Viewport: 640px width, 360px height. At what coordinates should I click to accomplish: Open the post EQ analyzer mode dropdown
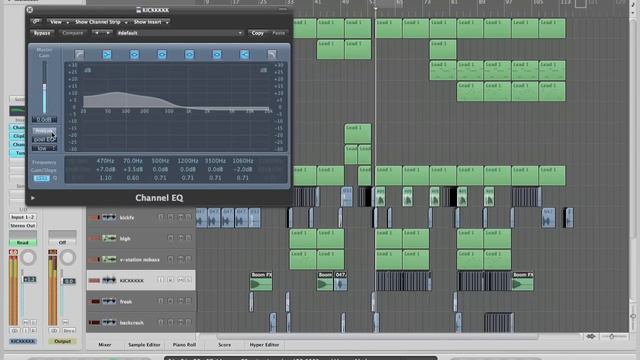coord(44,140)
